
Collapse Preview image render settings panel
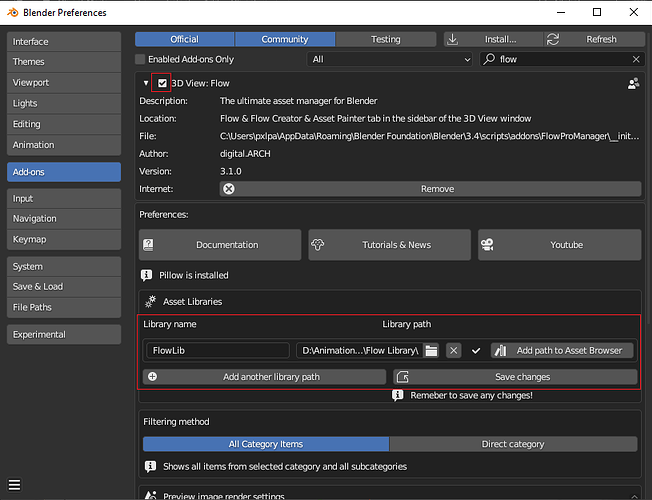click(x=634, y=496)
